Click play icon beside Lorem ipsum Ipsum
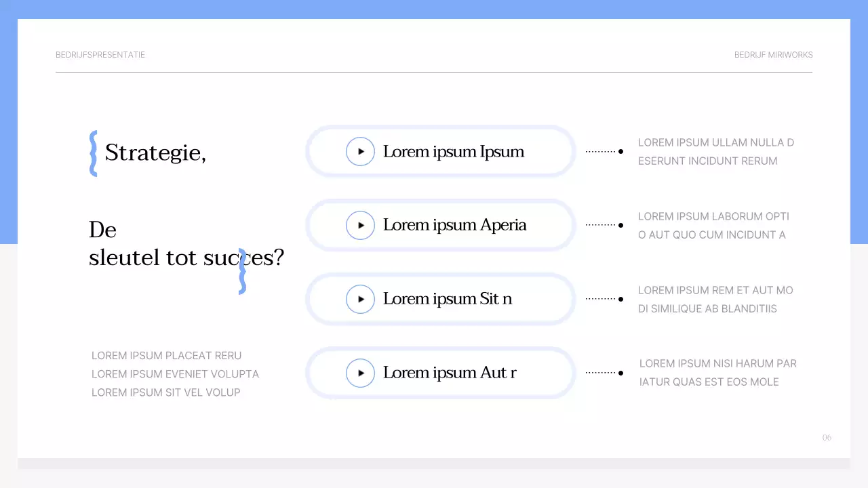 (360, 152)
